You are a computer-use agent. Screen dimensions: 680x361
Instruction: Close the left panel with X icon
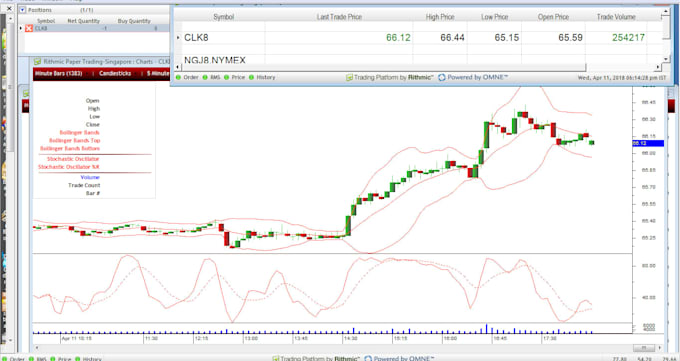click(x=9, y=8)
